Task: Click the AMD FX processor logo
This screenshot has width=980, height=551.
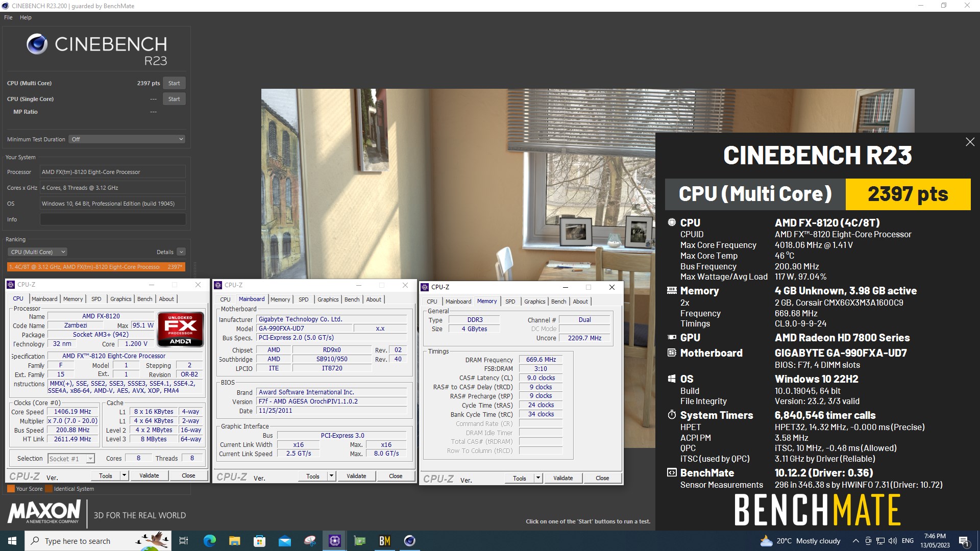Action: tap(181, 330)
